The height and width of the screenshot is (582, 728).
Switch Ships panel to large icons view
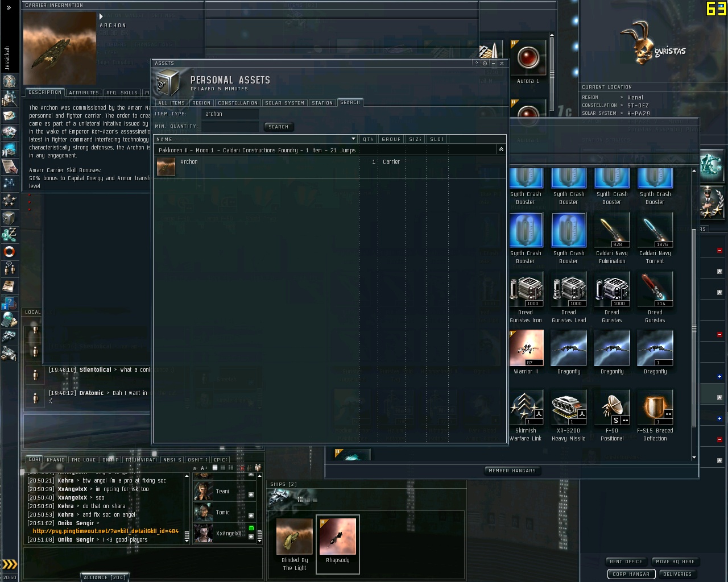click(x=300, y=499)
